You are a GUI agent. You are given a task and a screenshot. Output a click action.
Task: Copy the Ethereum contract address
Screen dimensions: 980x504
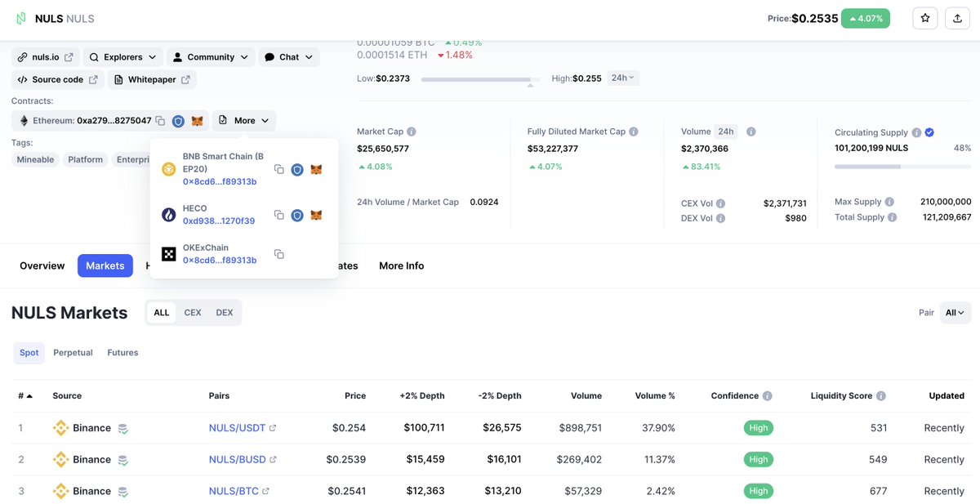tap(160, 121)
